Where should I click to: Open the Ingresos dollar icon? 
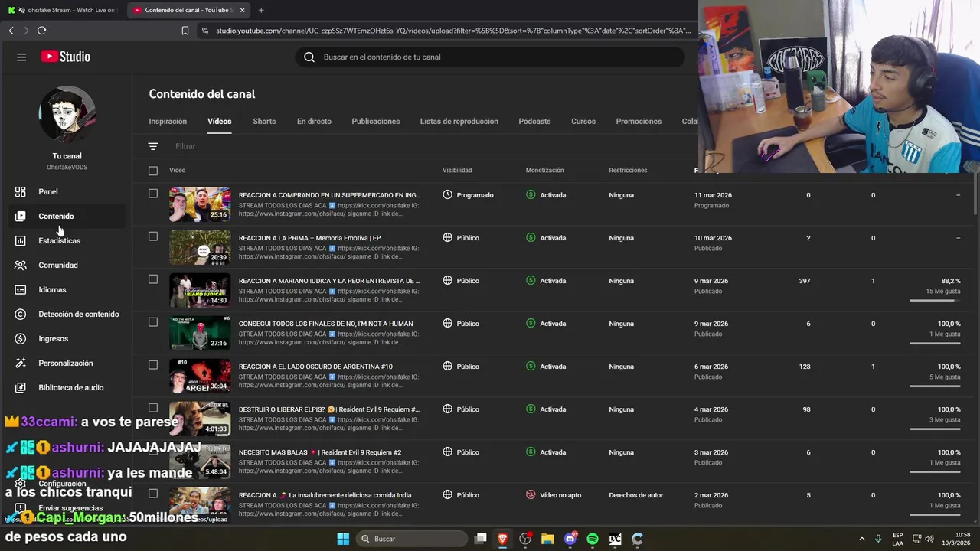tap(21, 338)
